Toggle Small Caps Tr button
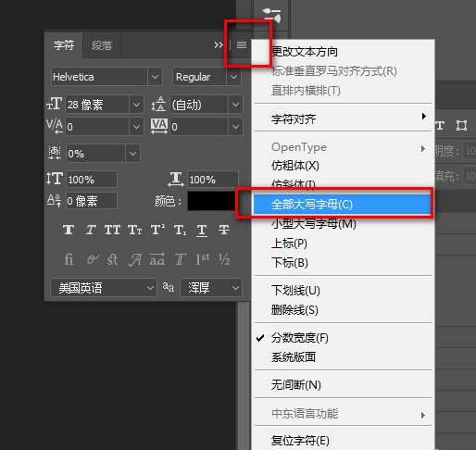Screen dimensions: 476x450 [135, 230]
